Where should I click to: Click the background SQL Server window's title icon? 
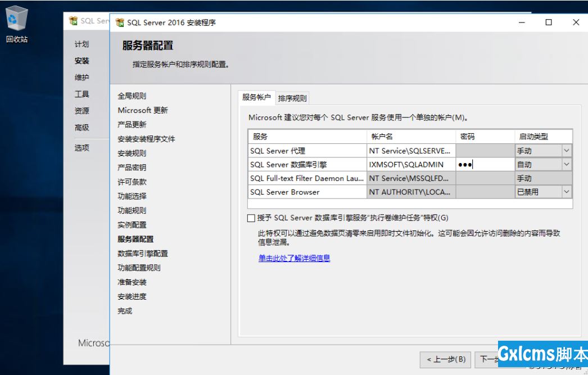click(x=74, y=21)
